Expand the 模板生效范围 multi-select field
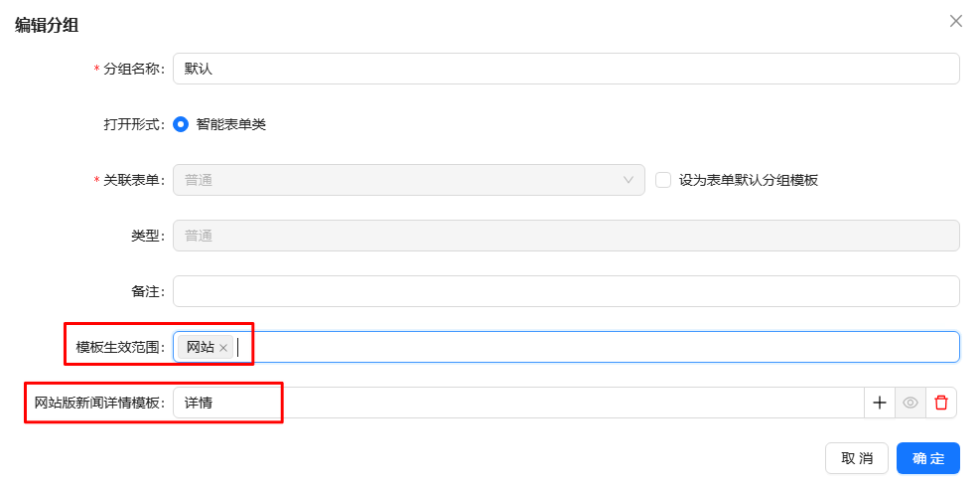 [596, 347]
